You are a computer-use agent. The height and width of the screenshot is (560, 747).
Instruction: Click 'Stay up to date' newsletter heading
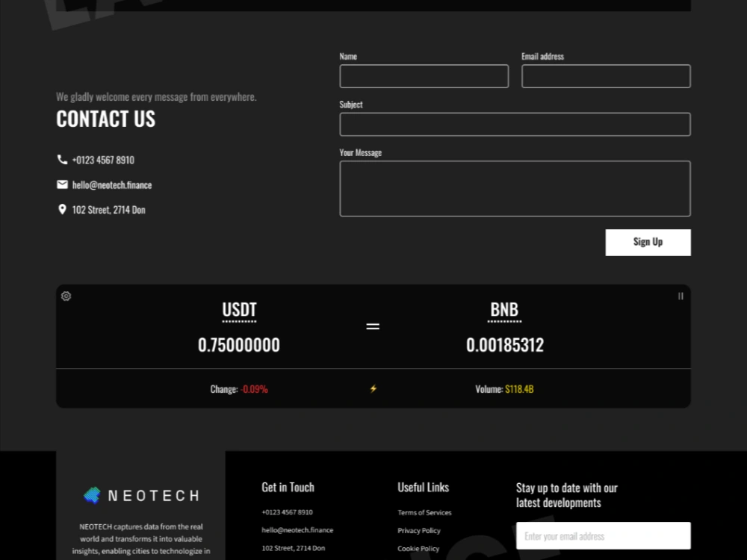[x=566, y=495]
